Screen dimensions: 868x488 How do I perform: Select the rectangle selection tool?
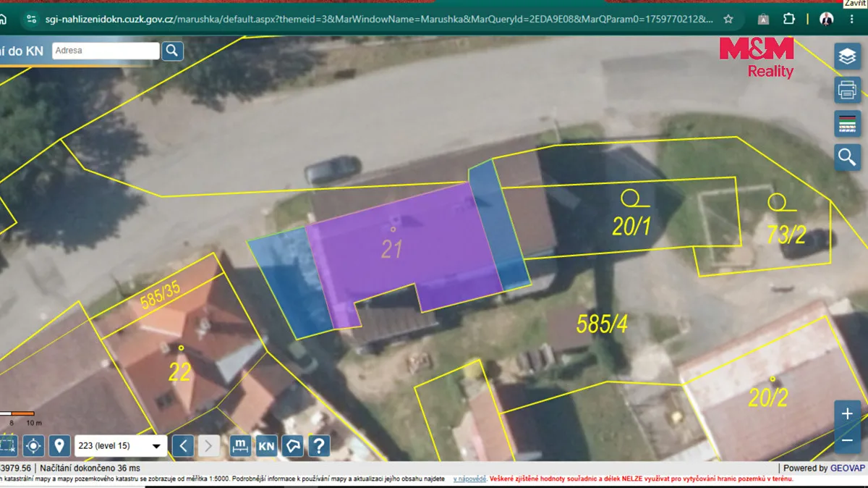7,445
